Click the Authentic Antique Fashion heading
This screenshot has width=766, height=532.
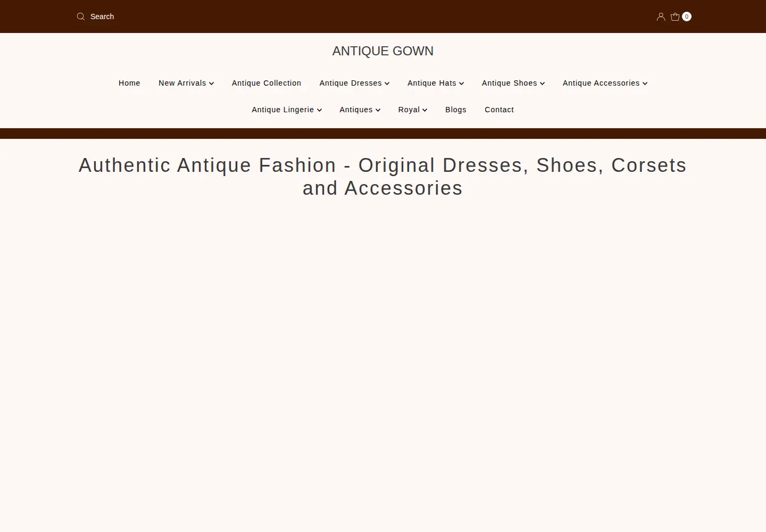tap(383, 177)
